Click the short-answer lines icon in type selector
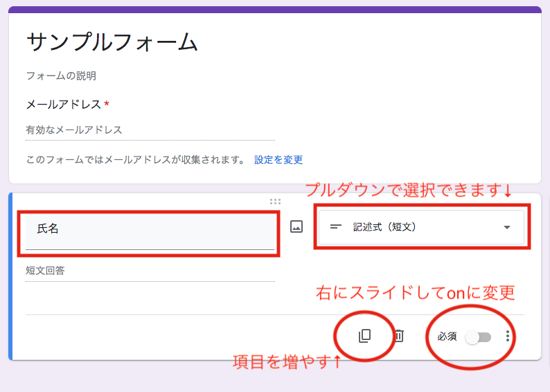Viewport: 550px width, 392px height. coord(336,226)
